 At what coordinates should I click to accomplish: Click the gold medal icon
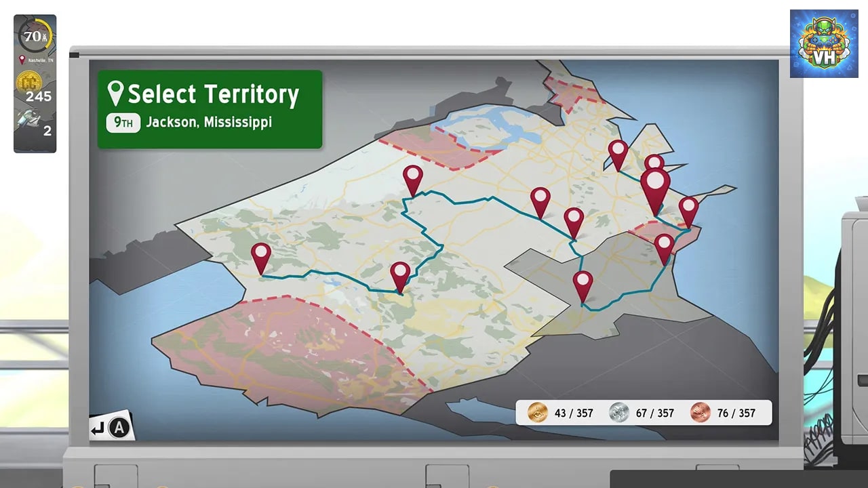(x=537, y=412)
